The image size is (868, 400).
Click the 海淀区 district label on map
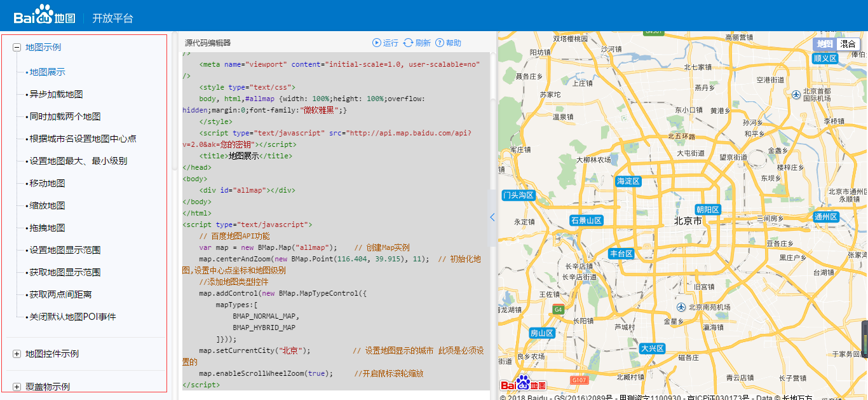pos(628,181)
